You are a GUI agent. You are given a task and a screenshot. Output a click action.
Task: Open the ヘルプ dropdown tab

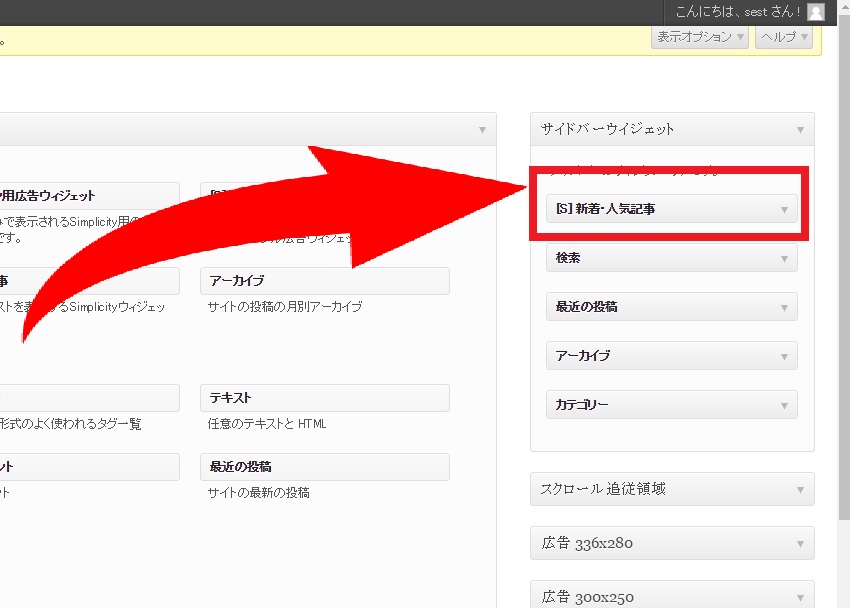point(784,37)
